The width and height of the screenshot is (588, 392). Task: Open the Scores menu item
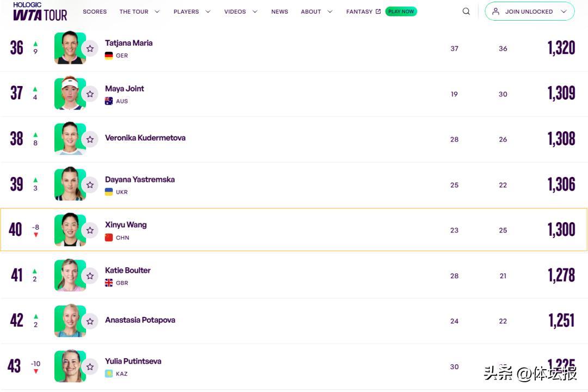[95, 11]
